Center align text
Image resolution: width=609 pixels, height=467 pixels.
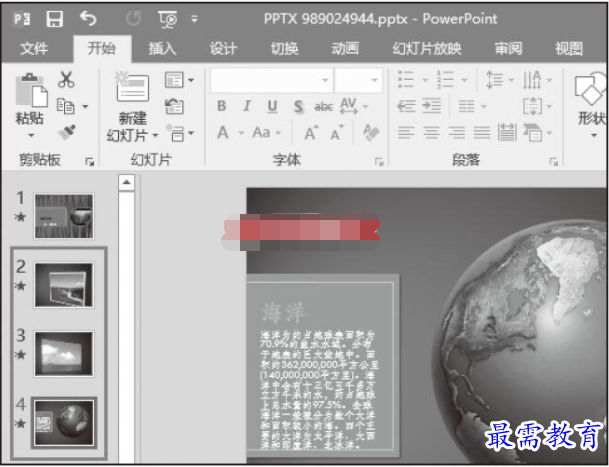click(432, 133)
